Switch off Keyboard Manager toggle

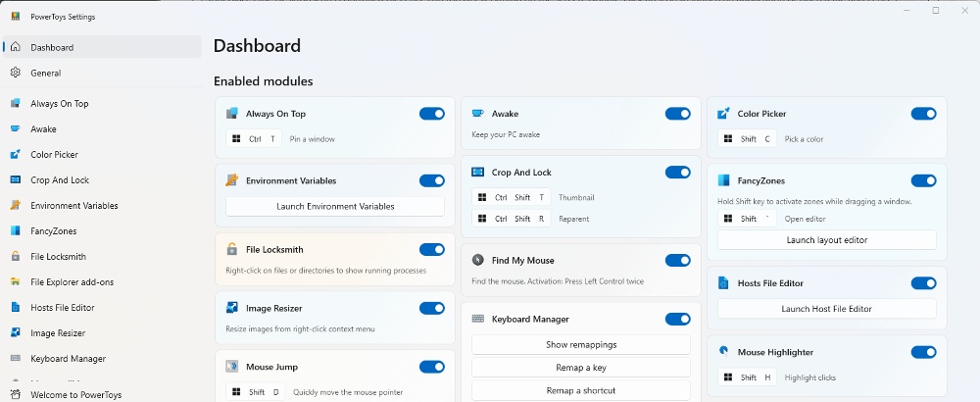(677, 319)
